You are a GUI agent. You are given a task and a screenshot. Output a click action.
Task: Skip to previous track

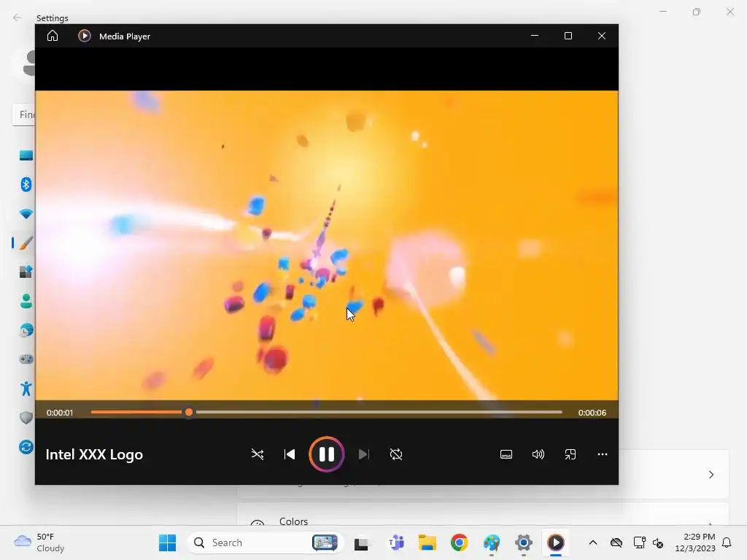pos(289,454)
